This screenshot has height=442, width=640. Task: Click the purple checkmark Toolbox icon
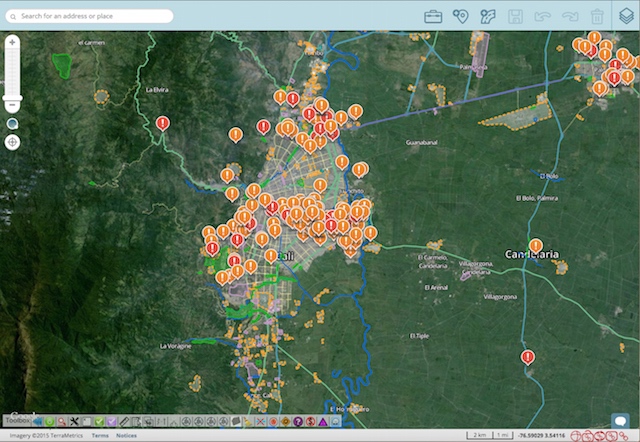click(111, 422)
